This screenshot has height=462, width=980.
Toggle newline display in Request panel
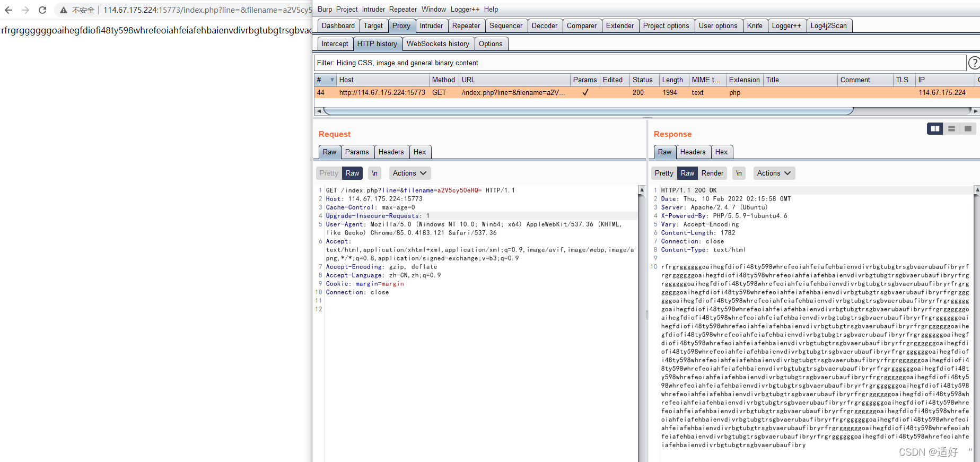tap(374, 173)
